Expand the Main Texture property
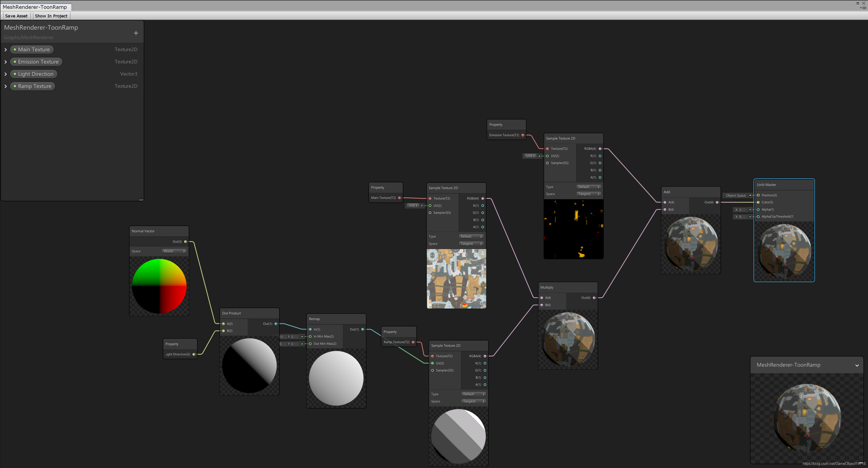 [6, 50]
